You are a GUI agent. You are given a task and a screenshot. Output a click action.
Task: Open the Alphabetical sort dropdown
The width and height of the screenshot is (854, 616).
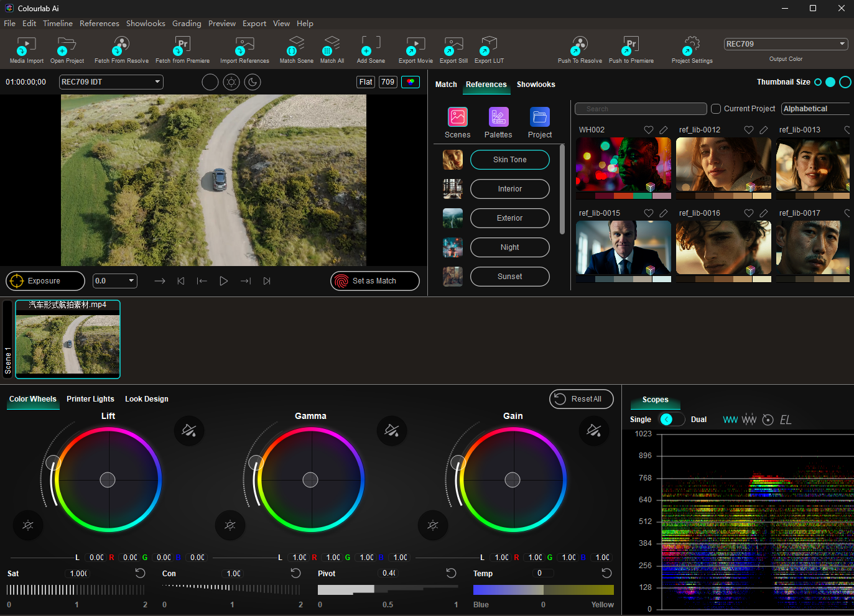816,109
